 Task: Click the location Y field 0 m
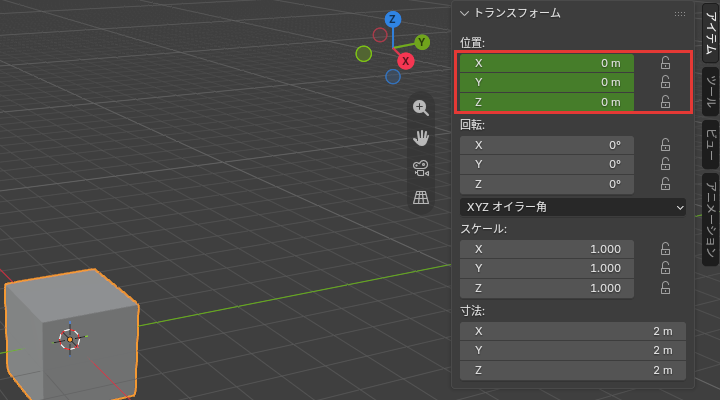547,82
